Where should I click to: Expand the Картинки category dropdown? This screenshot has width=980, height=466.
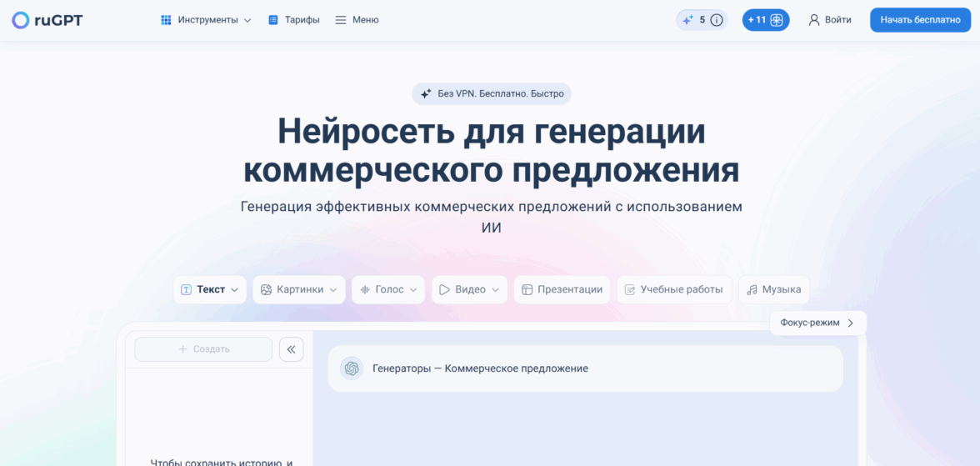(299, 289)
